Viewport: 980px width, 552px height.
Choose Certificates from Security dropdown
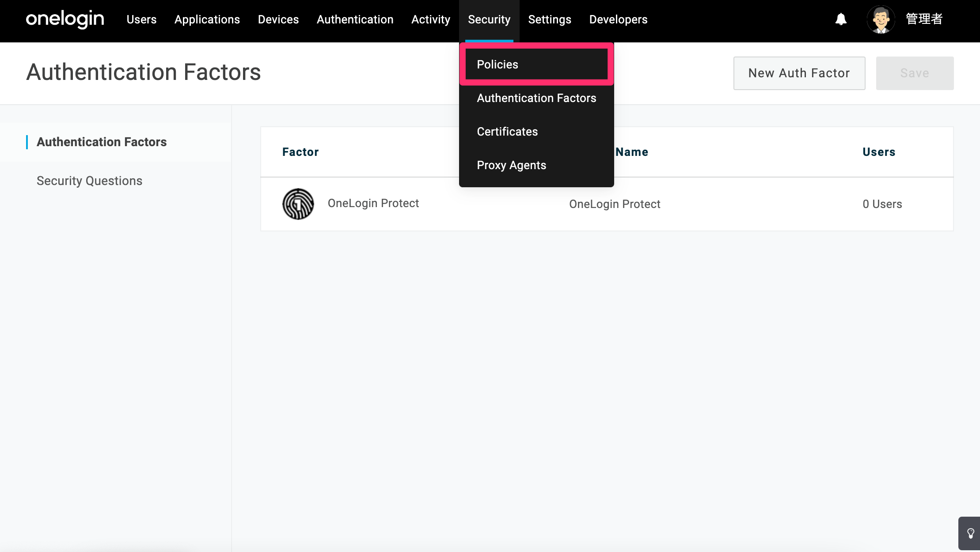coord(536,132)
